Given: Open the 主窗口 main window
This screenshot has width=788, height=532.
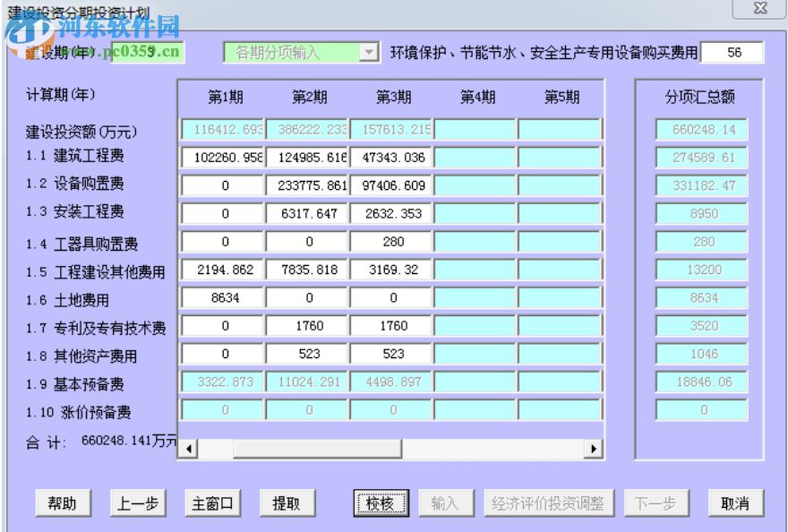Looking at the screenshot, I should click(213, 502).
